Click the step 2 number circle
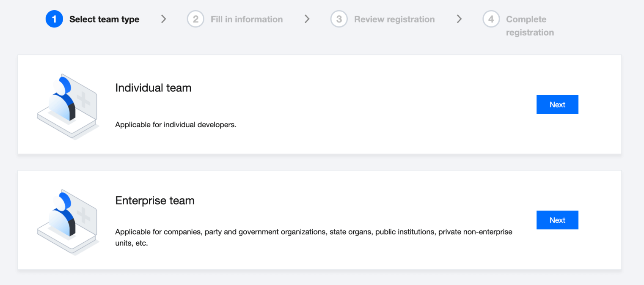 [195, 19]
